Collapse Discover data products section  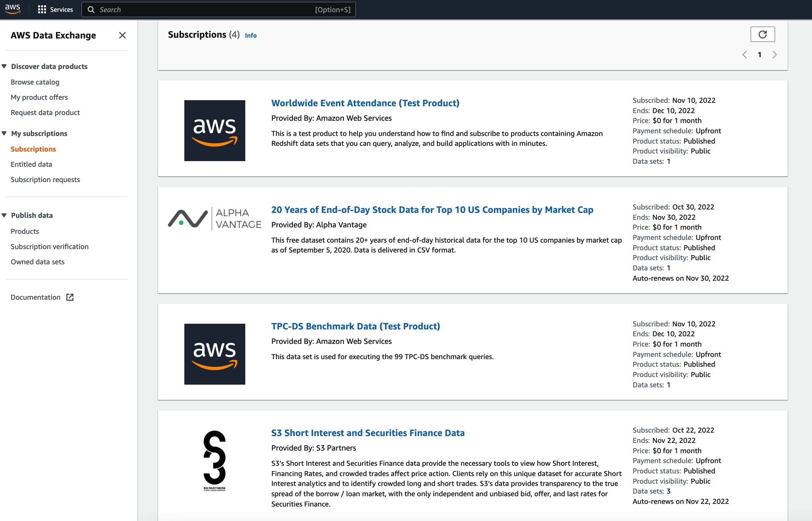(4, 66)
